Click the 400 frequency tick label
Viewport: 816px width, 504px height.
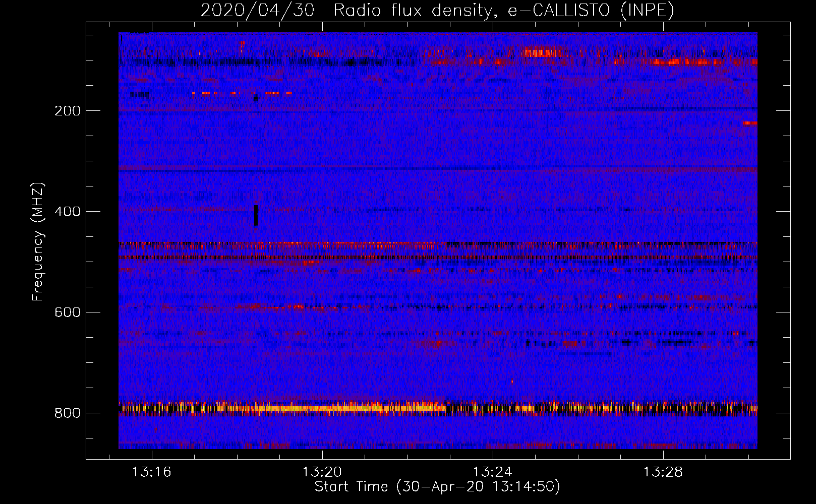(x=68, y=212)
